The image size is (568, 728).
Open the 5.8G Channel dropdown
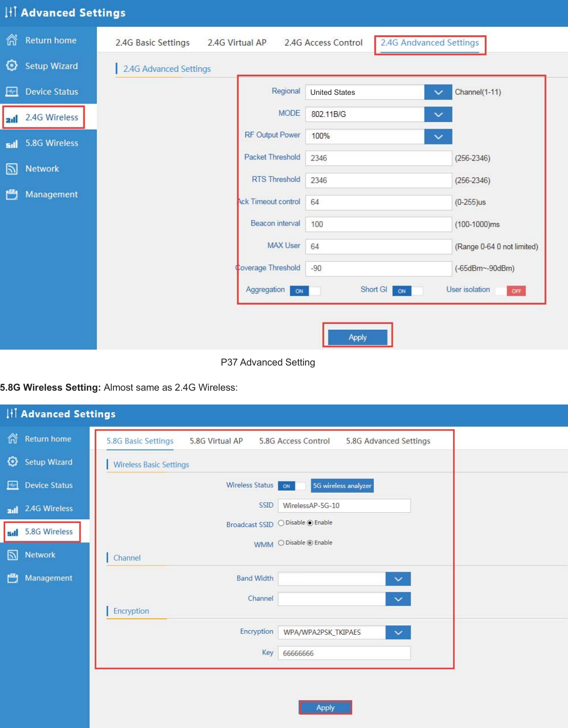[344, 599]
